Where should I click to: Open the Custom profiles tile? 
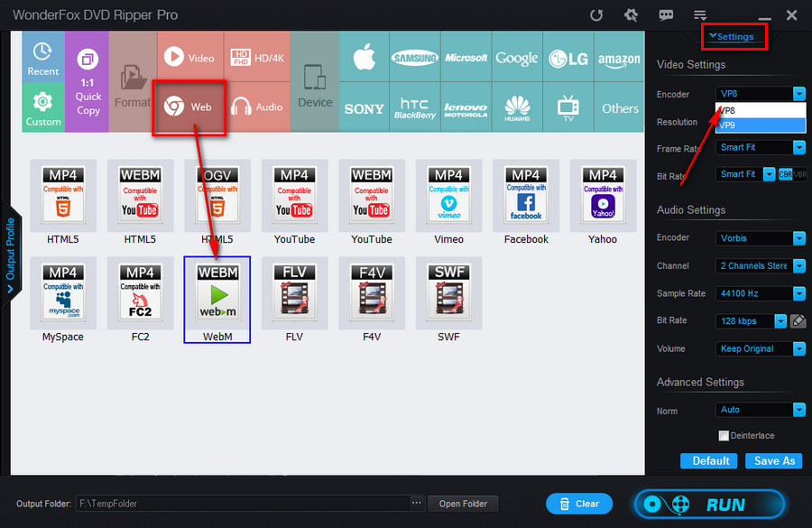tap(43, 107)
